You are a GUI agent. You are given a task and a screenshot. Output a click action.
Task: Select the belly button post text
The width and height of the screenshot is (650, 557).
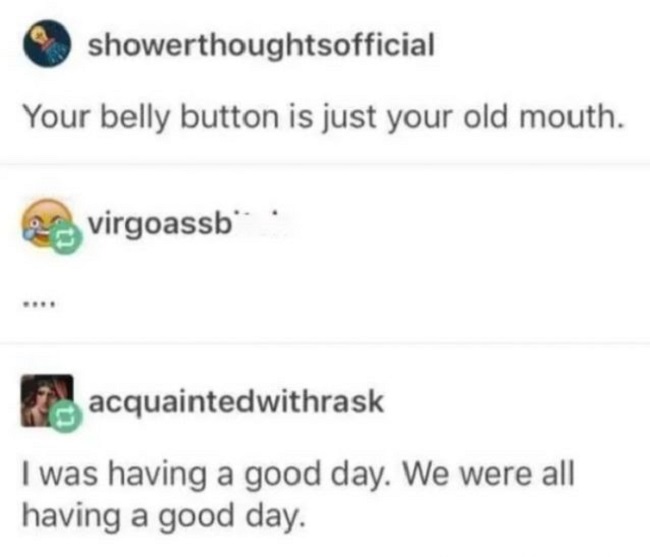pos(323,117)
